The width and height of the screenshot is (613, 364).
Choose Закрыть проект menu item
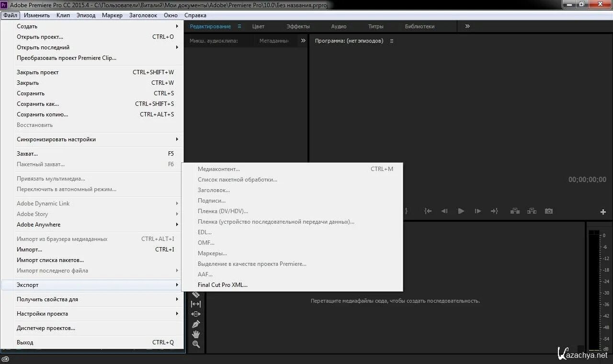point(92,72)
